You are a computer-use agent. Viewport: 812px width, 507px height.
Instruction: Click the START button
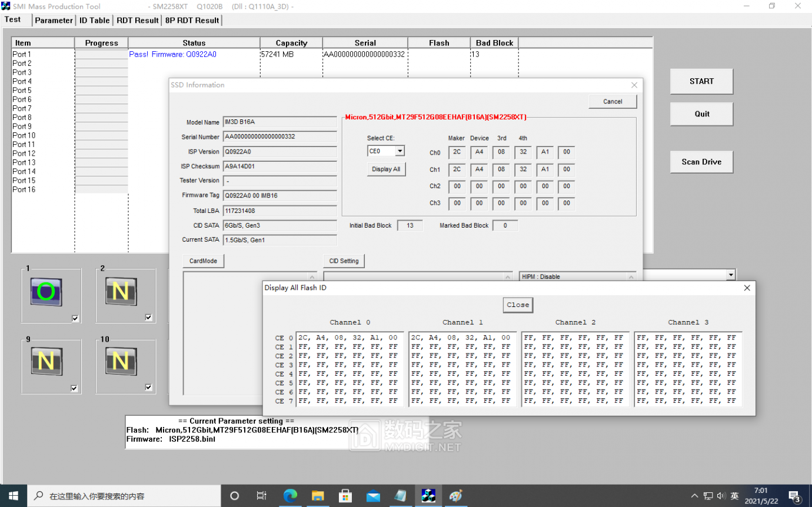coord(701,81)
